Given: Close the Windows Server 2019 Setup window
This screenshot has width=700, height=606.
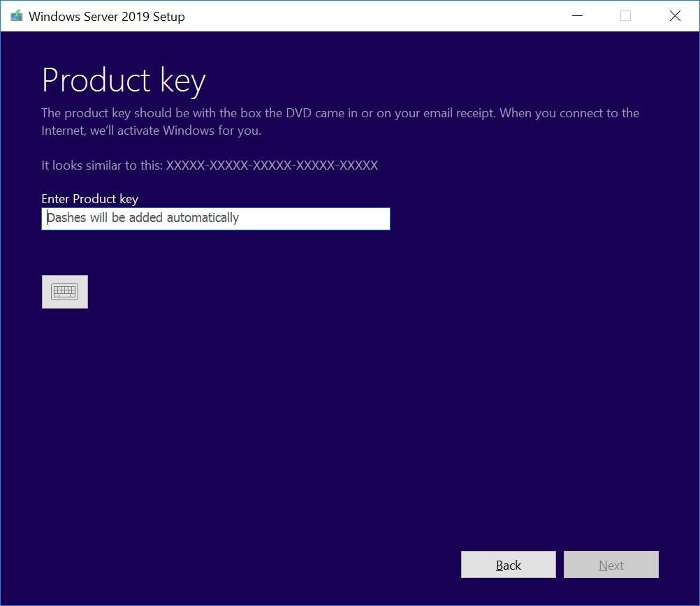Looking at the screenshot, I should tap(675, 16).
